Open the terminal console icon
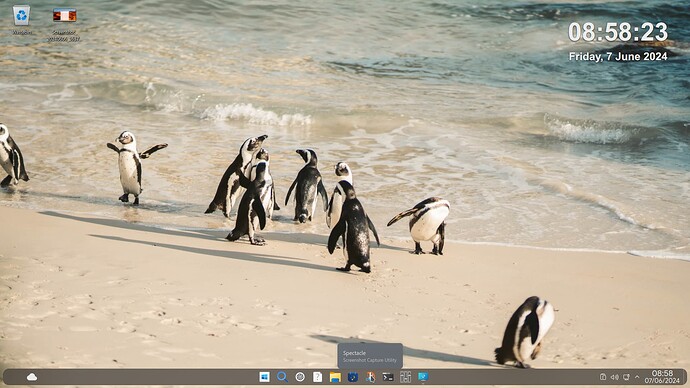This screenshot has height=388, width=690. pos(388,377)
